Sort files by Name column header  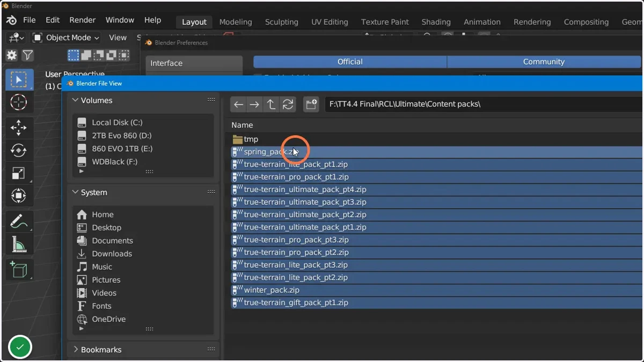point(242,125)
